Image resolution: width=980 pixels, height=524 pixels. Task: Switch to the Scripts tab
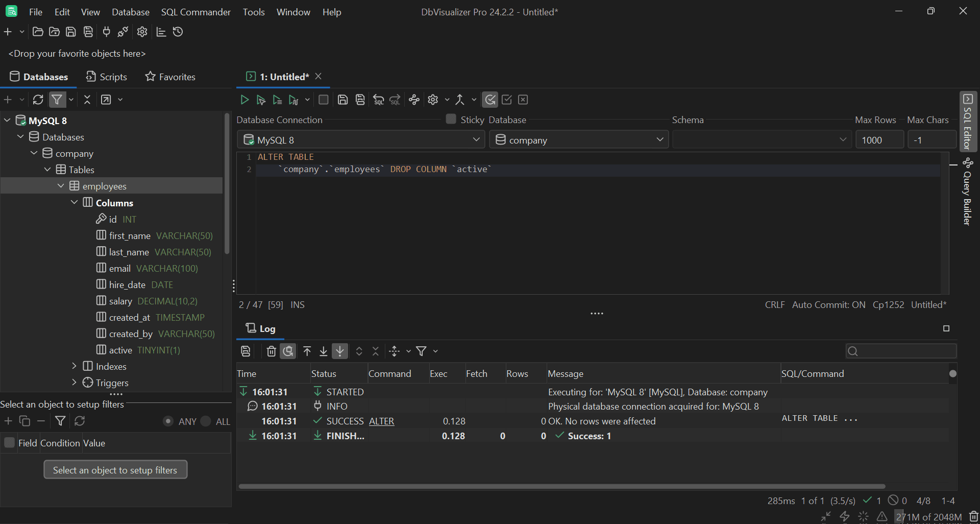pyautogui.click(x=107, y=77)
